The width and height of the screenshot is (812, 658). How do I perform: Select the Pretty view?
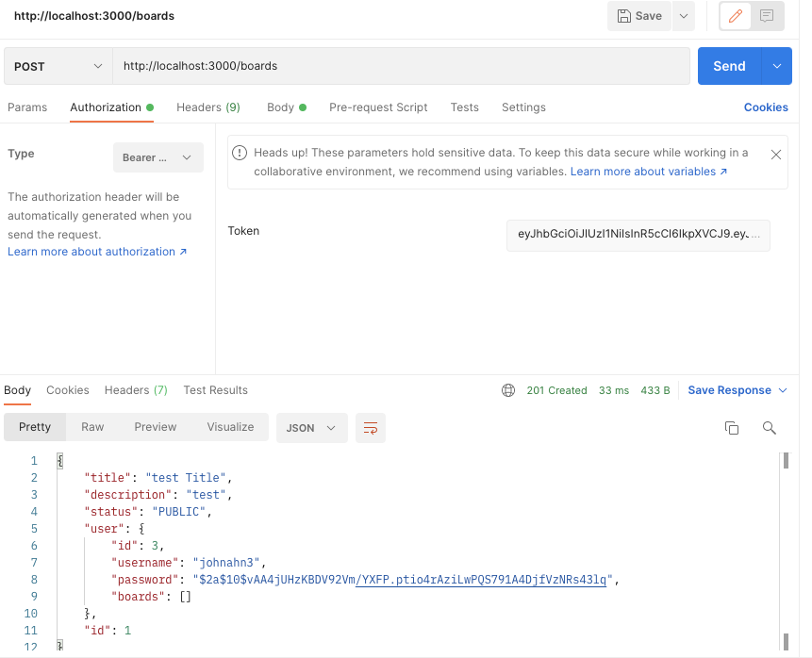tap(35, 427)
